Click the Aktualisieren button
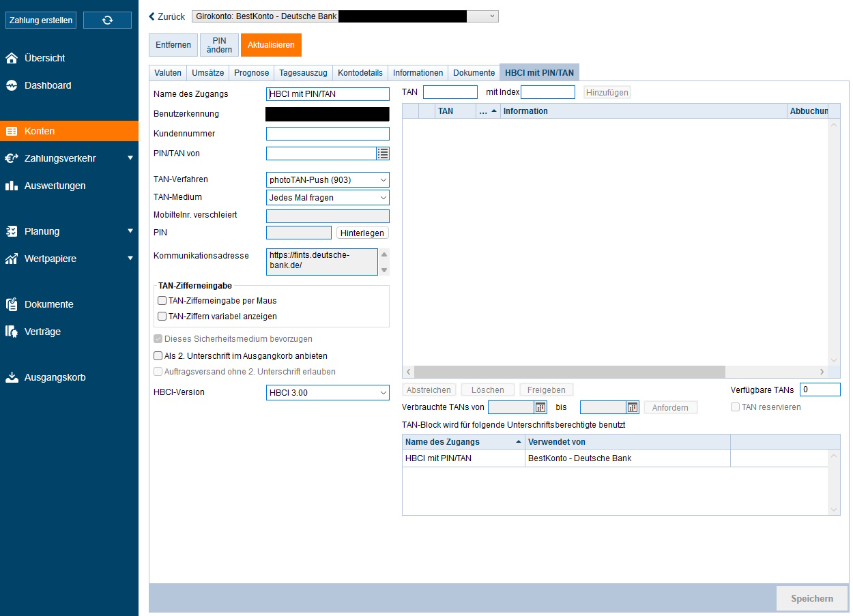 (x=271, y=45)
